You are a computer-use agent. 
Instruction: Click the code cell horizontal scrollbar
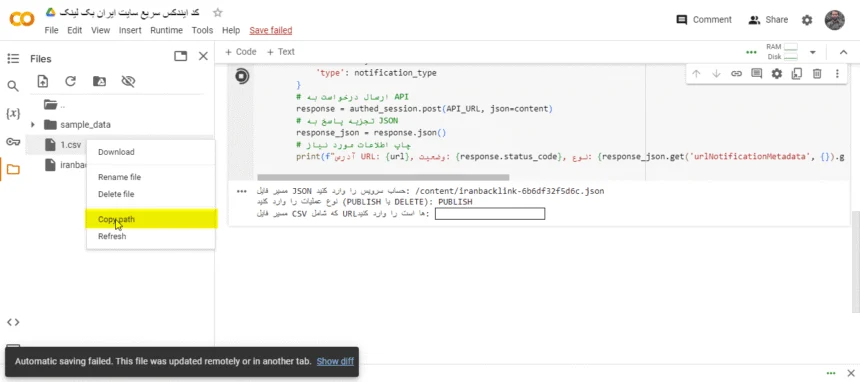click(x=383, y=177)
